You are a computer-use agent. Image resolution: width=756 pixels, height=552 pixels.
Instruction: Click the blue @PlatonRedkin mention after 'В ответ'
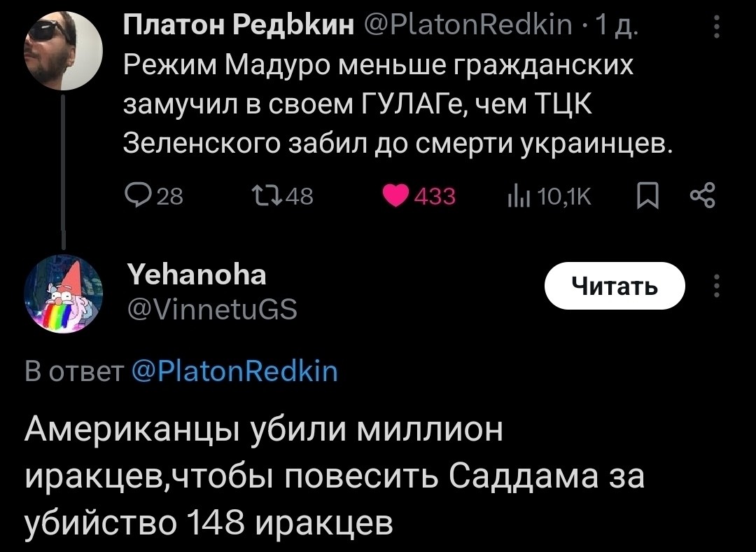(235, 370)
